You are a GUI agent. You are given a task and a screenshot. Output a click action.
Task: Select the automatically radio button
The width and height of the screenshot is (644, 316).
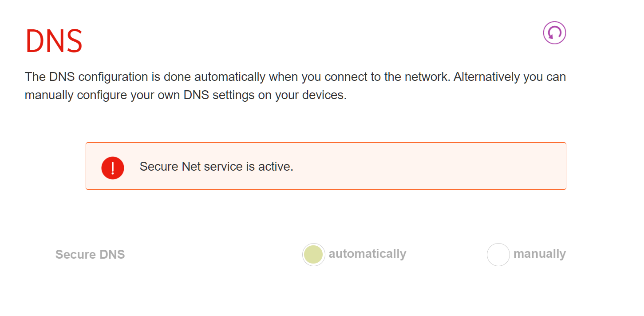(x=313, y=255)
